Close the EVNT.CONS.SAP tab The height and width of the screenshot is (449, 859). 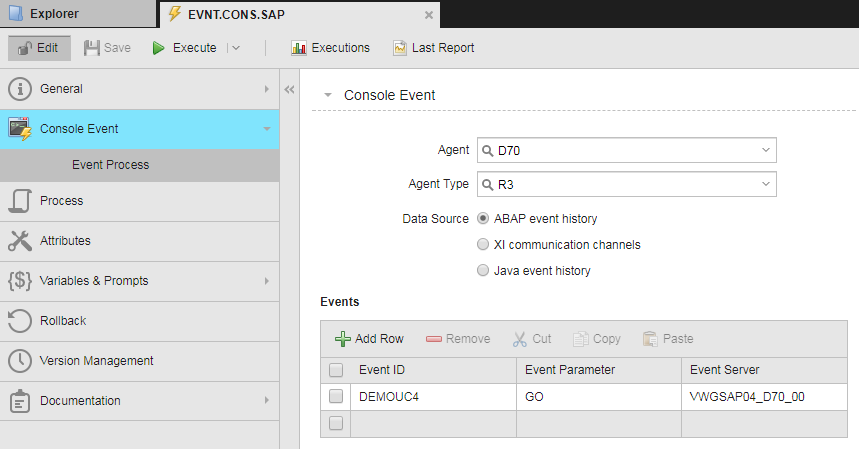click(x=429, y=15)
